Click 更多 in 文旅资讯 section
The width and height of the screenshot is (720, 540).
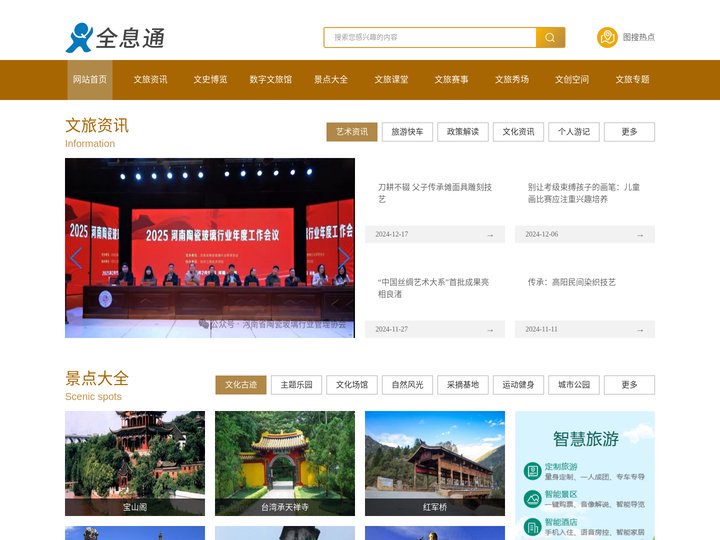[630, 132]
